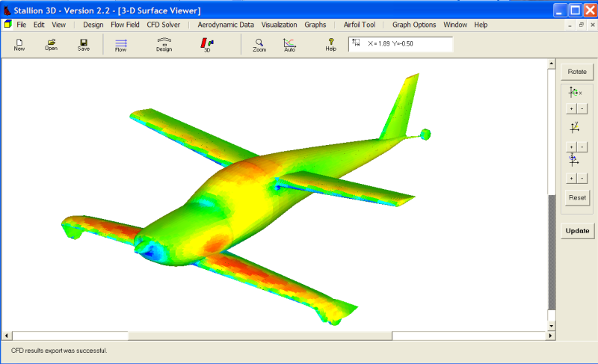Image resolution: width=598 pixels, height=364 pixels.
Task: Click the horizontal scrollbar right arrow
Action: [x=550, y=336]
